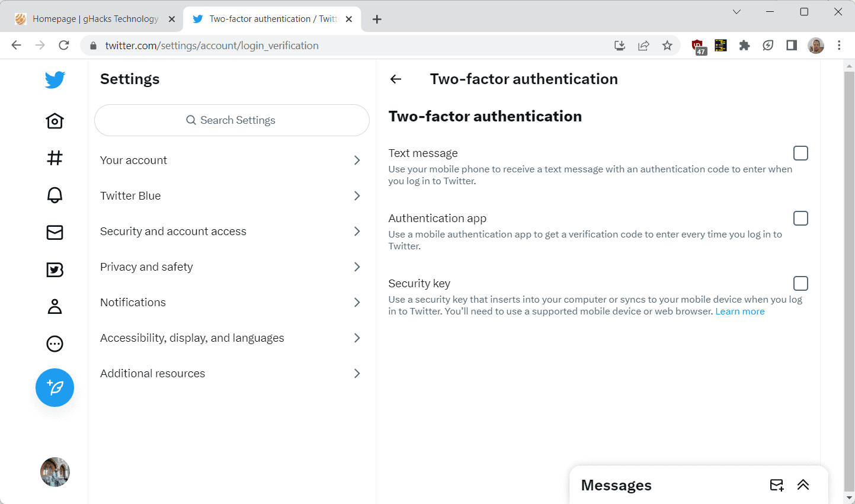Screen dimensions: 855x504
Task: Open the Learn more link
Action: pyautogui.click(x=739, y=311)
